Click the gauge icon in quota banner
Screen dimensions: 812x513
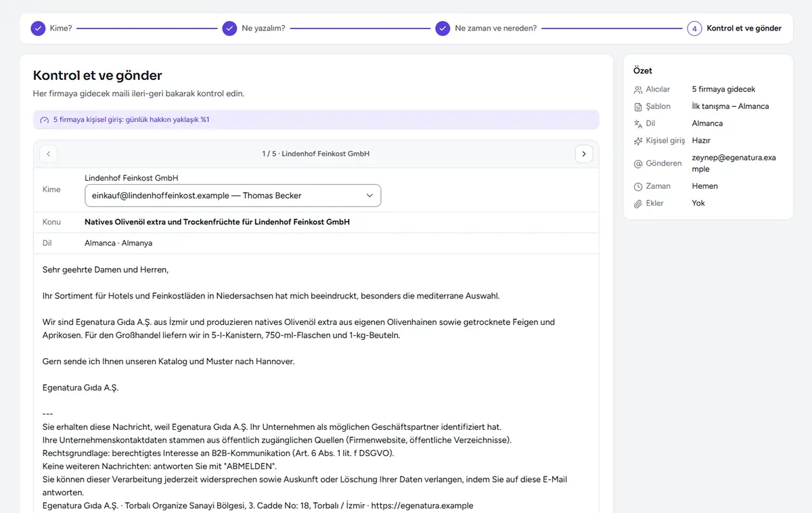45,120
